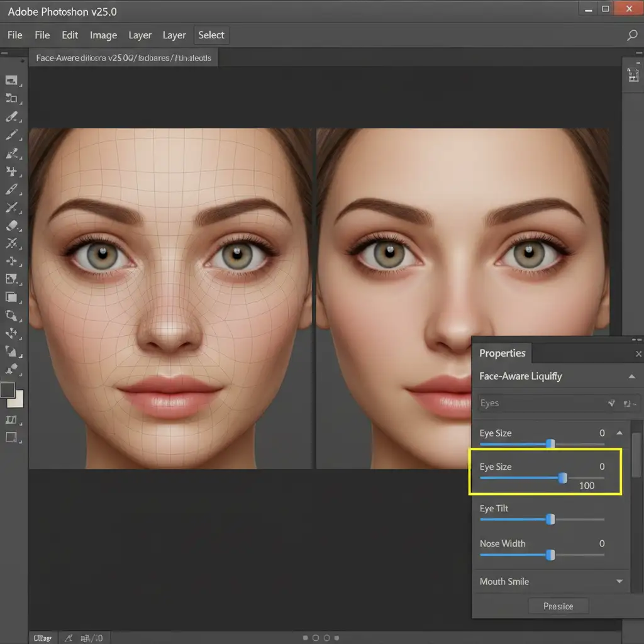Open search with the magnifier icon
Image resolution: width=644 pixels, height=644 pixels.
(632, 35)
